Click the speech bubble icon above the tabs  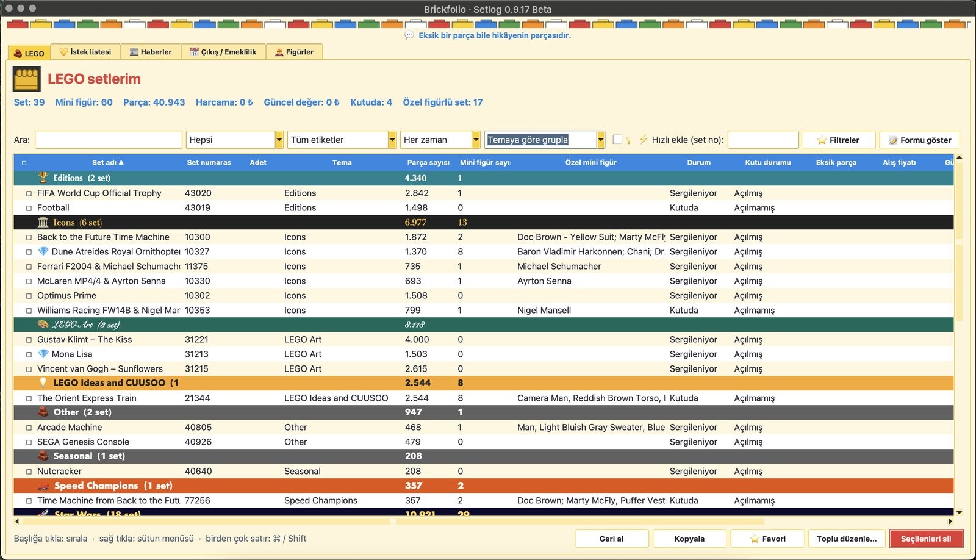pyautogui.click(x=409, y=35)
